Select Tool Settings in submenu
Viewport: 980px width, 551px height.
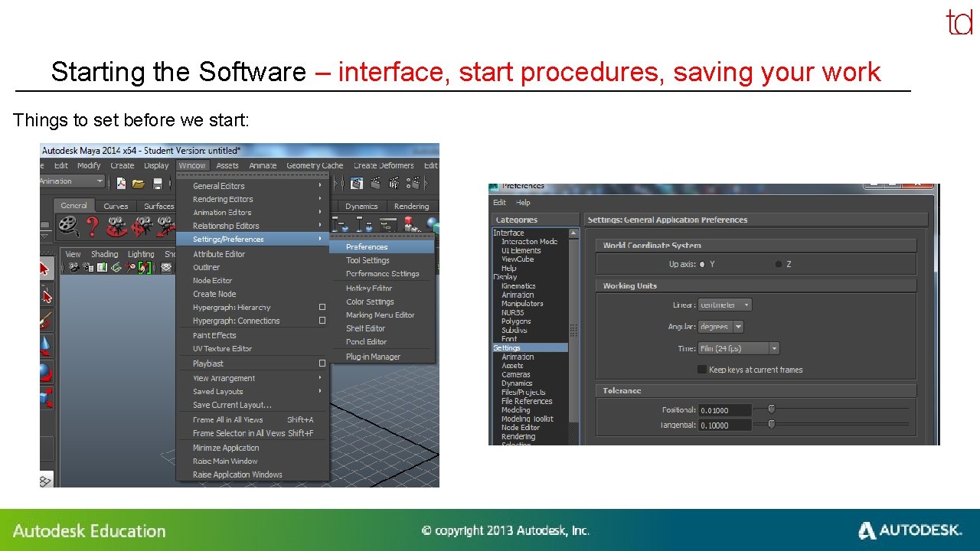click(x=383, y=260)
